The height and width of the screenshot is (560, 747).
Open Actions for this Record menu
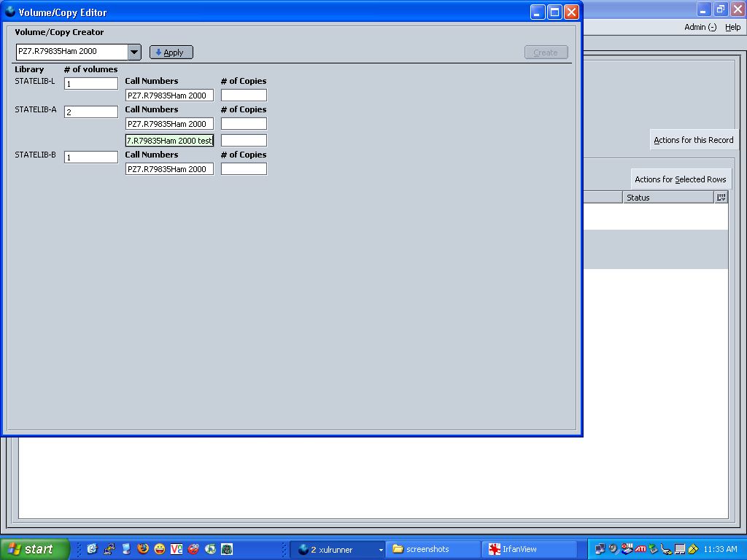(x=693, y=140)
